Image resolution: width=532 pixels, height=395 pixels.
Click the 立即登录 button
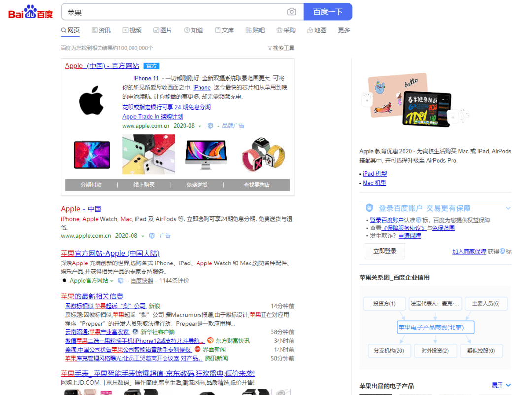coord(385,251)
